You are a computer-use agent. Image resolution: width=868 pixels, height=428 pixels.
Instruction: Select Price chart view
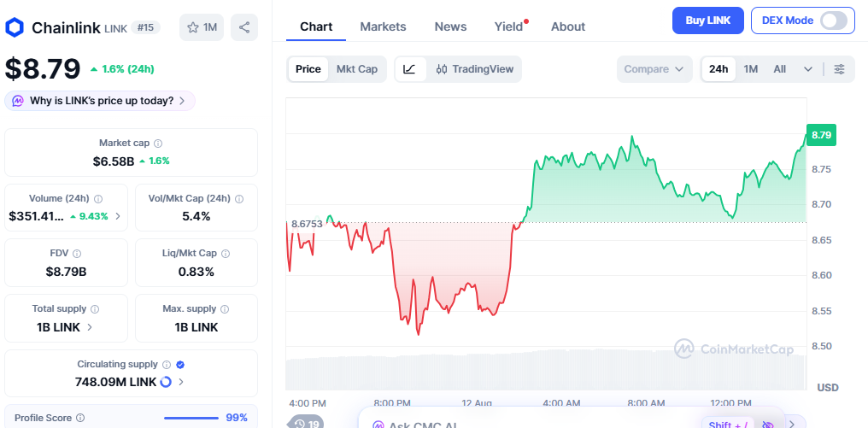(308, 69)
